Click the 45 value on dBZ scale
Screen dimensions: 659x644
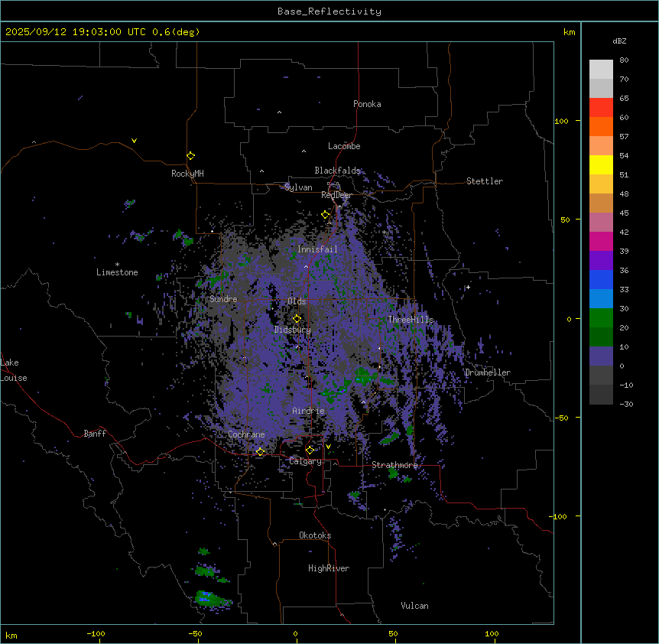point(624,213)
